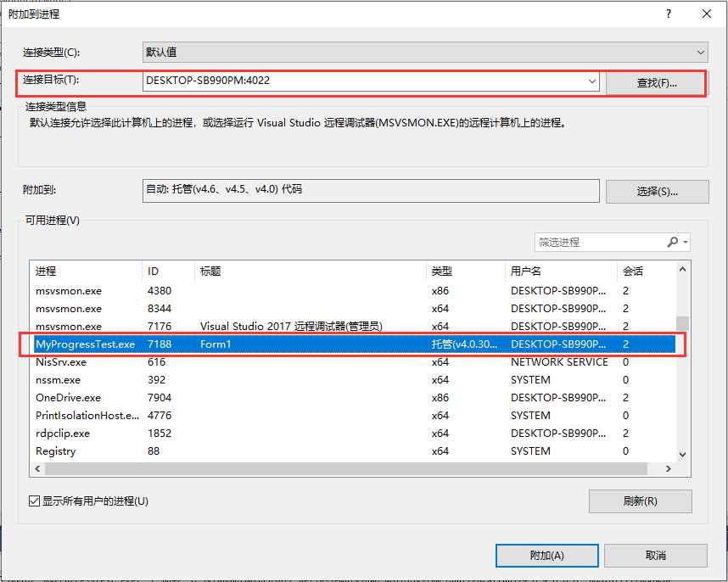Image resolution: width=728 pixels, height=582 pixels.
Task: Click the horizontal scroll right arrow
Action: (668, 469)
